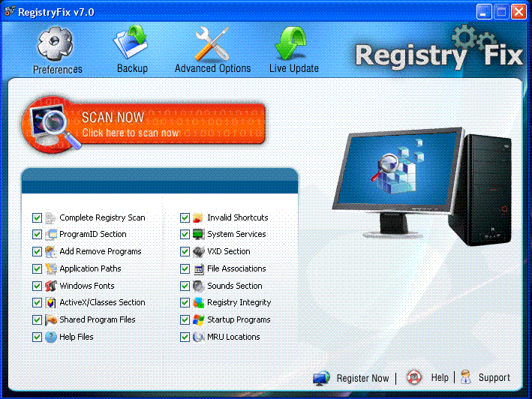Screen dimensions: 532x399
Task: Click the Live Update green arrow icon
Action: click(x=291, y=43)
